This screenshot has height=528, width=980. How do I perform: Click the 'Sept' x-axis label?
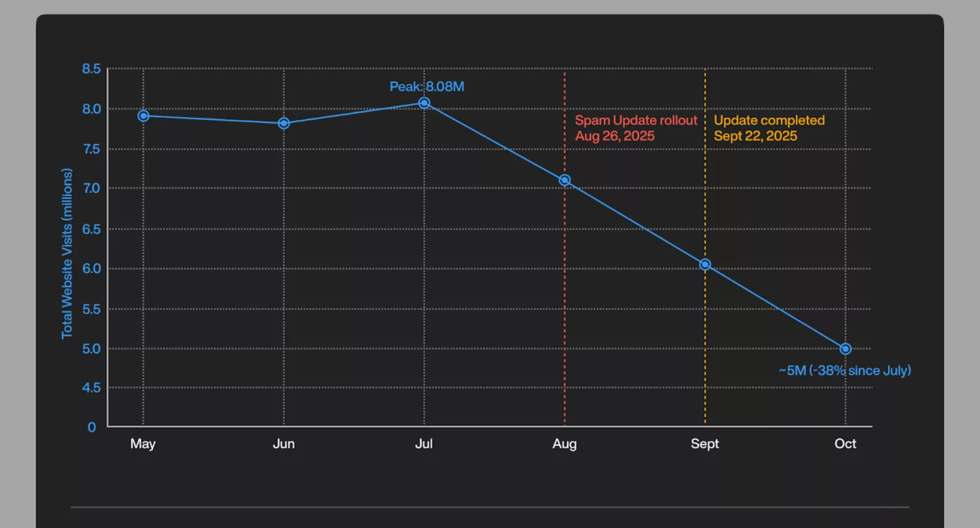[705, 444]
